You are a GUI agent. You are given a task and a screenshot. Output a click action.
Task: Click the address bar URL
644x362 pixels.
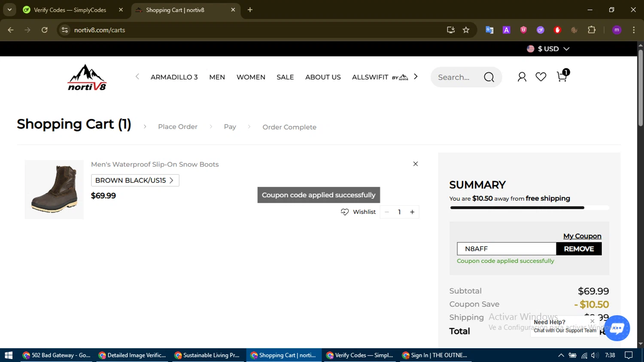[100, 30]
